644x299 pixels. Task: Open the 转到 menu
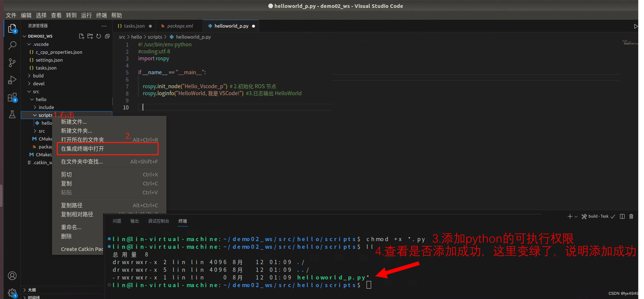coord(71,15)
